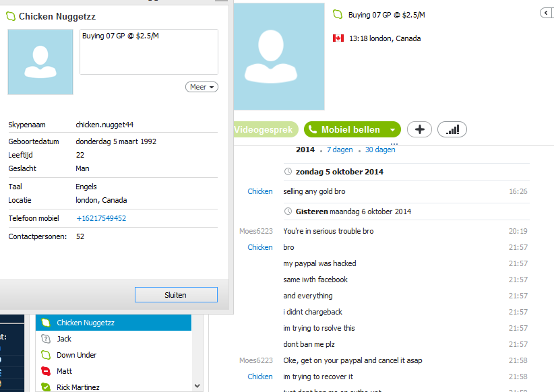Click Jack's unknown status icon
Image resolution: width=554 pixels, height=392 pixels.
coord(46,339)
